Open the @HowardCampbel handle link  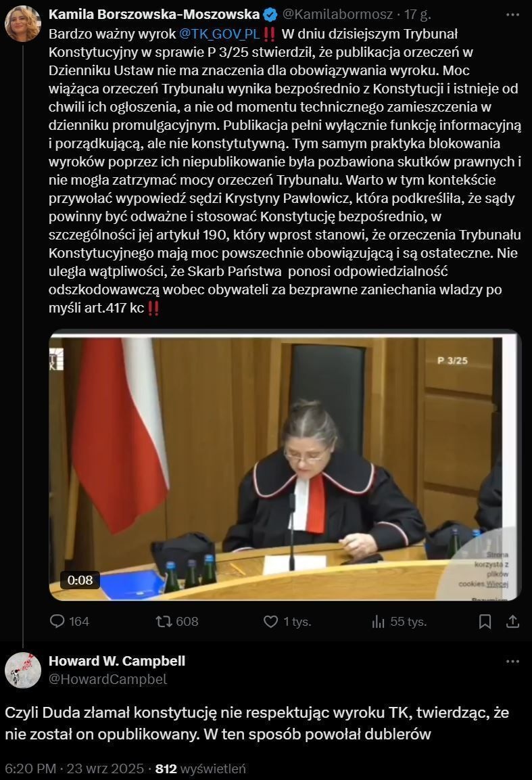108,679
